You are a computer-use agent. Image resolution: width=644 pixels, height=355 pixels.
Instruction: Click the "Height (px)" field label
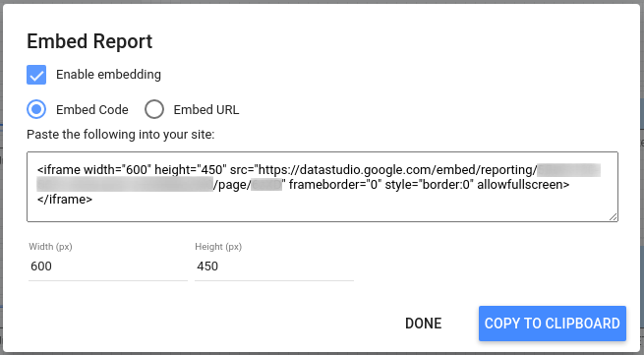(x=218, y=247)
